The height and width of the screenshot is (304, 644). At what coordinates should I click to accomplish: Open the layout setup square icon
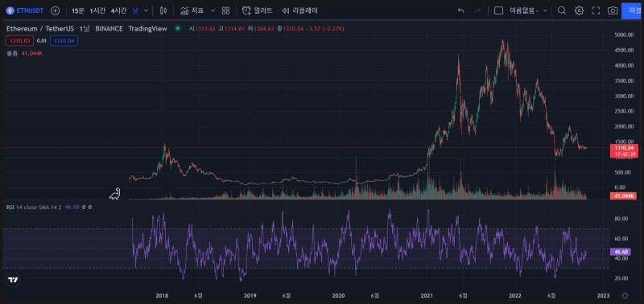click(498, 10)
